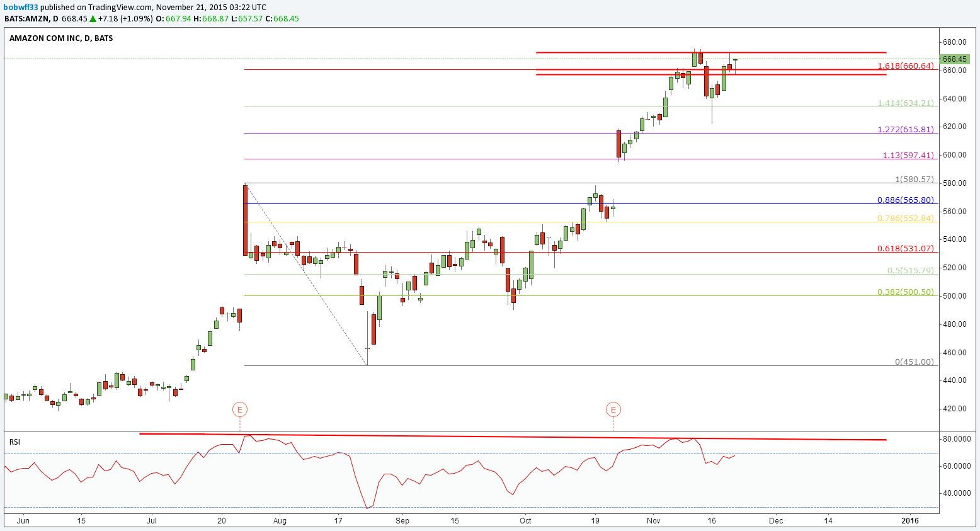Click the AMAZON COM INC, D, BATS title

point(61,38)
